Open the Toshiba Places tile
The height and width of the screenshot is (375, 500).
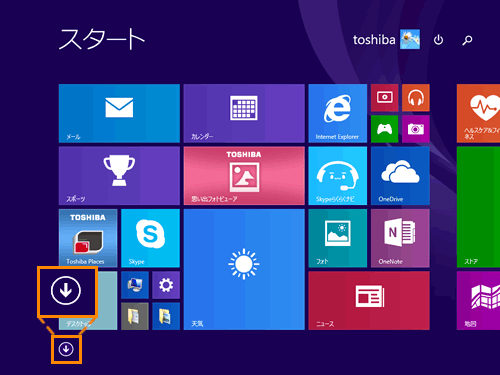88,238
